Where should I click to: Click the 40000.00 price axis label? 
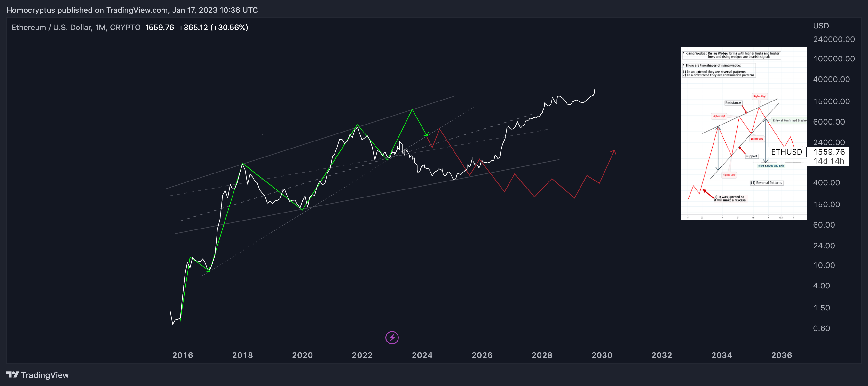[832, 79]
